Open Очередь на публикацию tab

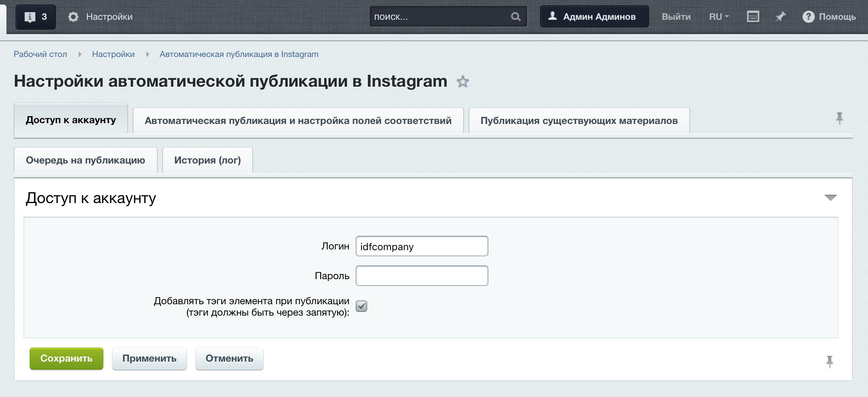point(86,160)
